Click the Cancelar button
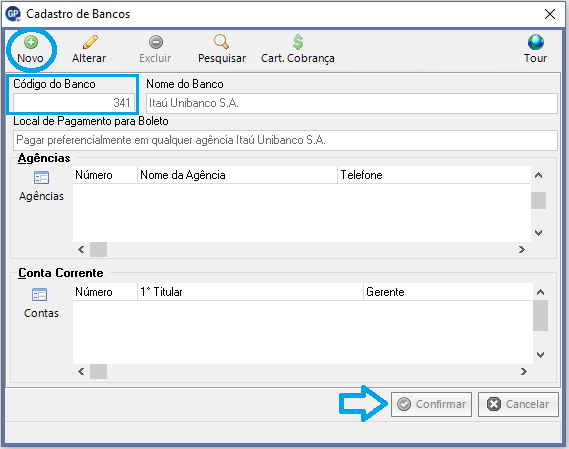 518,404
